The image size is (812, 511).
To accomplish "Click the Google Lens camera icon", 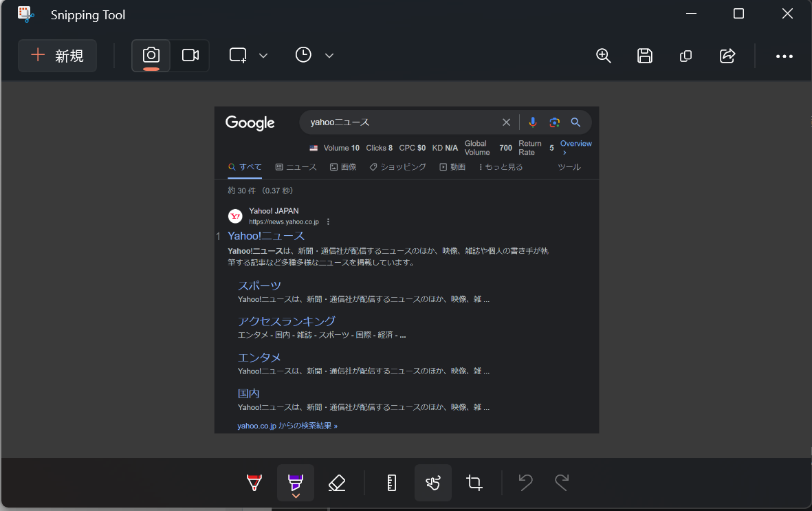I will [x=555, y=122].
